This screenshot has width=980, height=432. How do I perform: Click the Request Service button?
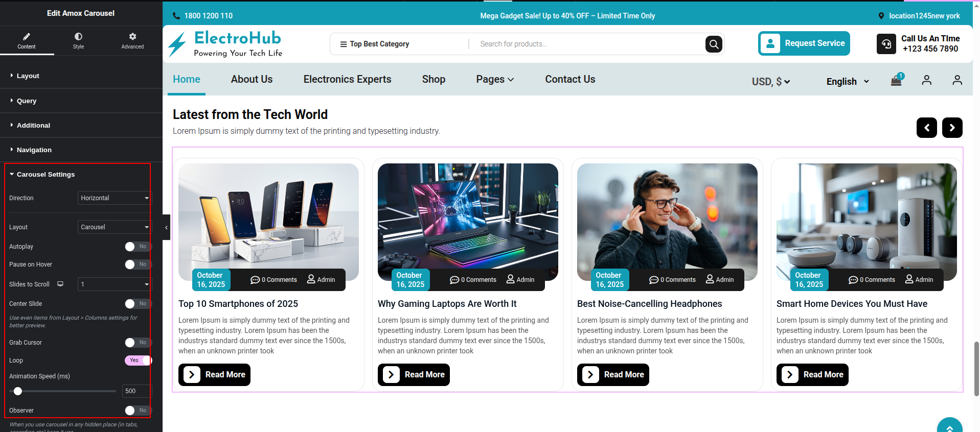804,43
